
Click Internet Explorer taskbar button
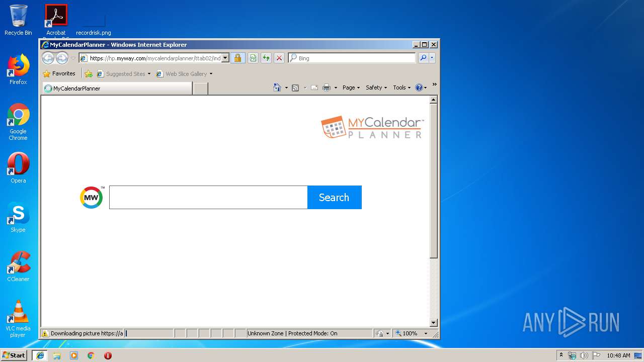[x=40, y=355]
